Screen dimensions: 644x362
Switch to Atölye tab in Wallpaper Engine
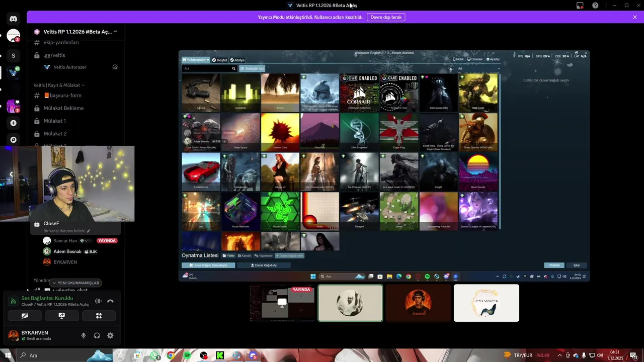237,60
